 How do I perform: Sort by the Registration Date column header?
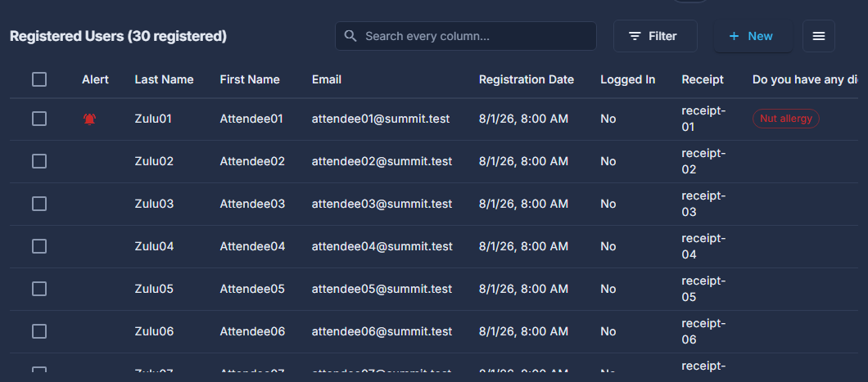click(x=527, y=79)
